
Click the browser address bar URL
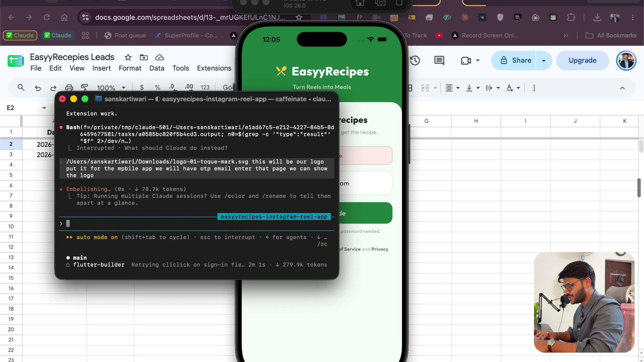[190, 17]
